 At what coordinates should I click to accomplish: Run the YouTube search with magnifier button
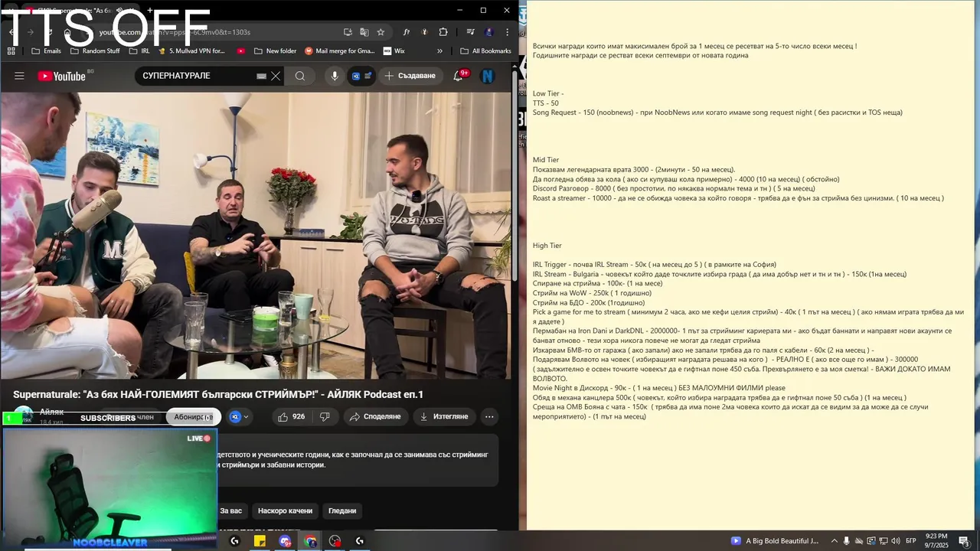pos(300,76)
